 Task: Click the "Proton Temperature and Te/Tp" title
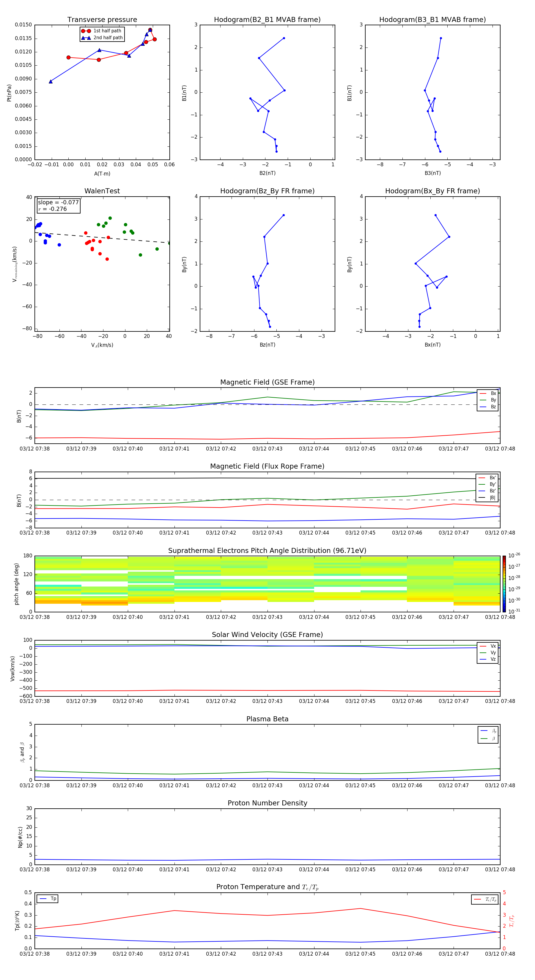pyautogui.click(x=267, y=887)
